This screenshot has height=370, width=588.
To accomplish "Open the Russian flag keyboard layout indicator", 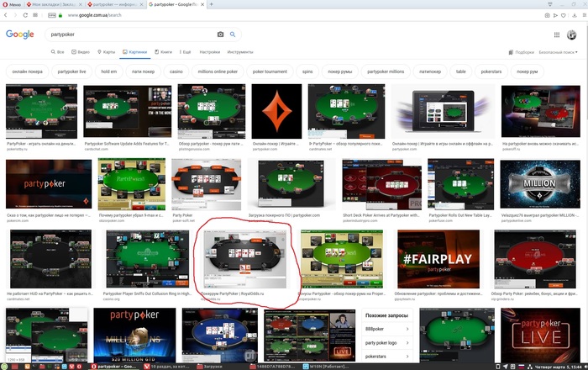I will (x=522, y=367).
